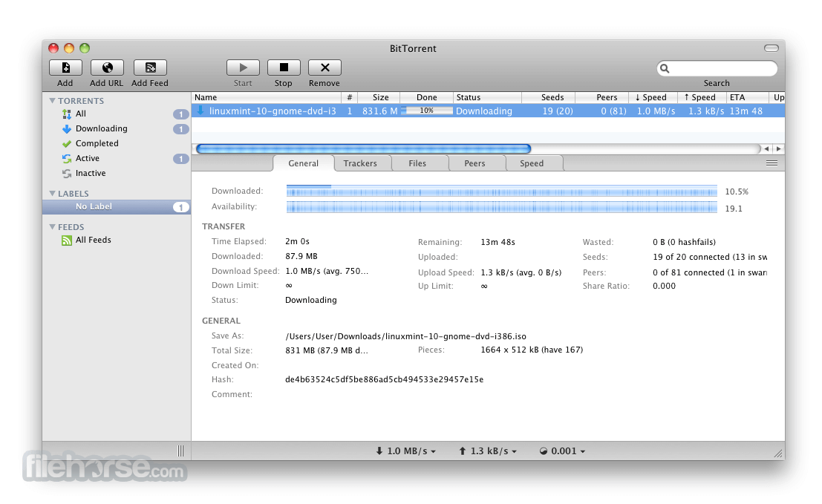Click the scroll right arrow
The height and width of the screenshot is (504, 822).
tap(778, 148)
